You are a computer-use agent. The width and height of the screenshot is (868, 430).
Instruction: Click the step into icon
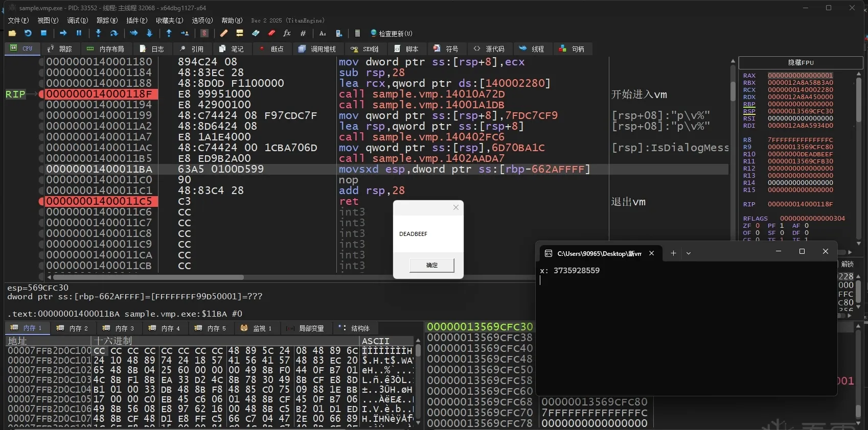pos(98,33)
